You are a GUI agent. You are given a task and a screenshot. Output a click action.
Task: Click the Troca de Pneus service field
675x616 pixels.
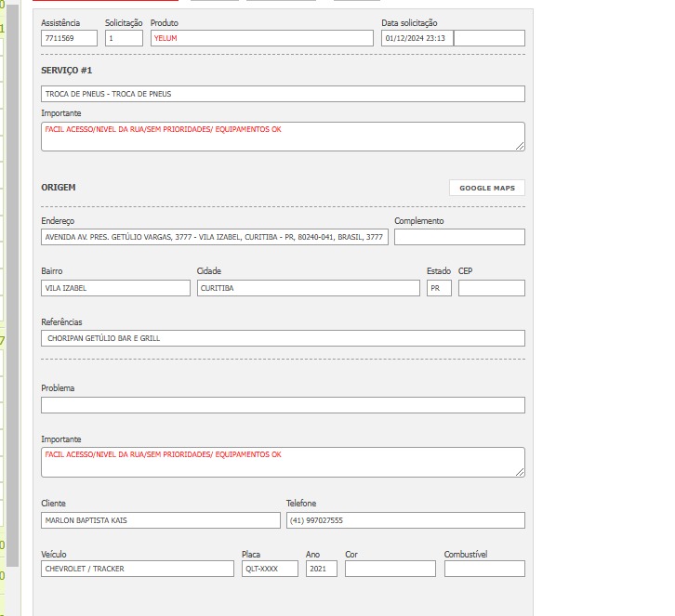pos(283,94)
